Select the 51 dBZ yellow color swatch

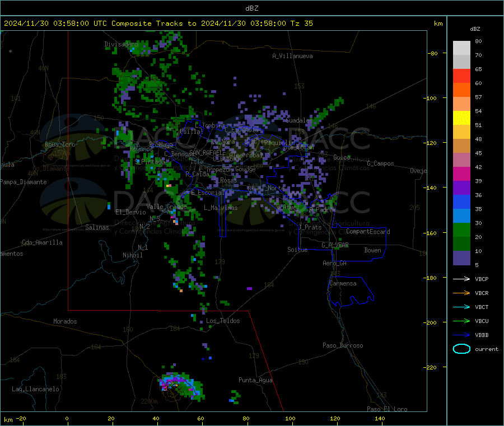[x=461, y=118]
